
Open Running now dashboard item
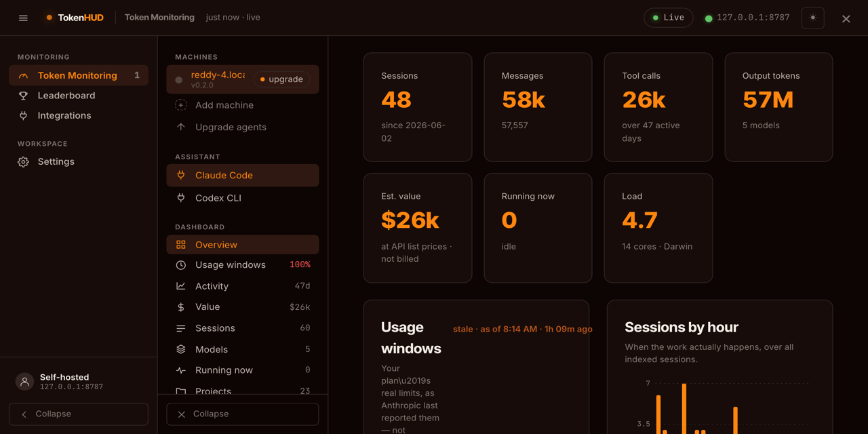coord(242,370)
